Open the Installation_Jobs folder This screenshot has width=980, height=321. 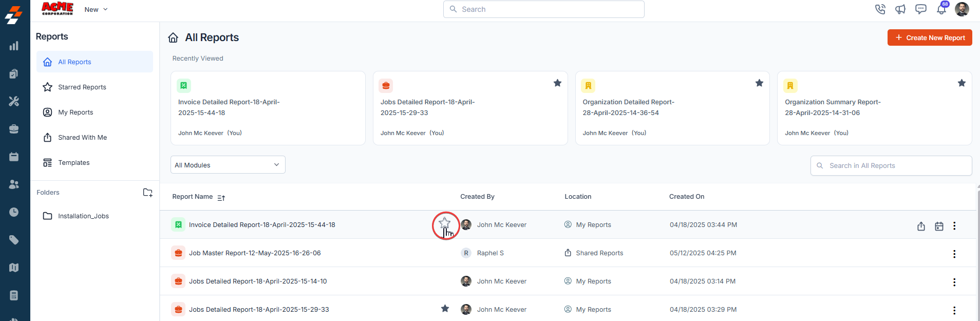pos(95,216)
